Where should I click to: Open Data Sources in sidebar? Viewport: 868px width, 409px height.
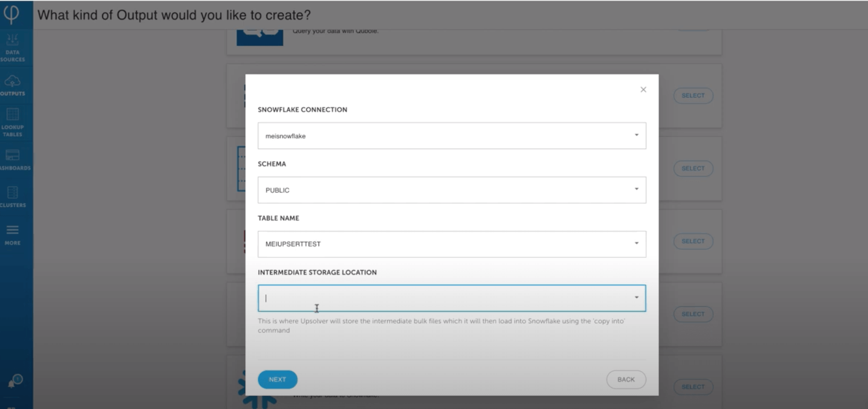point(12,47)
